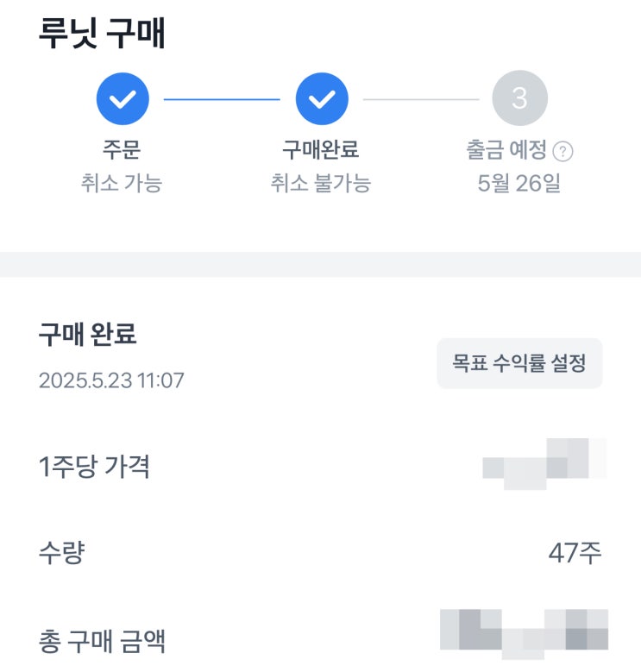The height and width of the screenshot is (672, 641).
Task: Select the 주문 step label
Action: pyautogui.click(x=122, y=150)
